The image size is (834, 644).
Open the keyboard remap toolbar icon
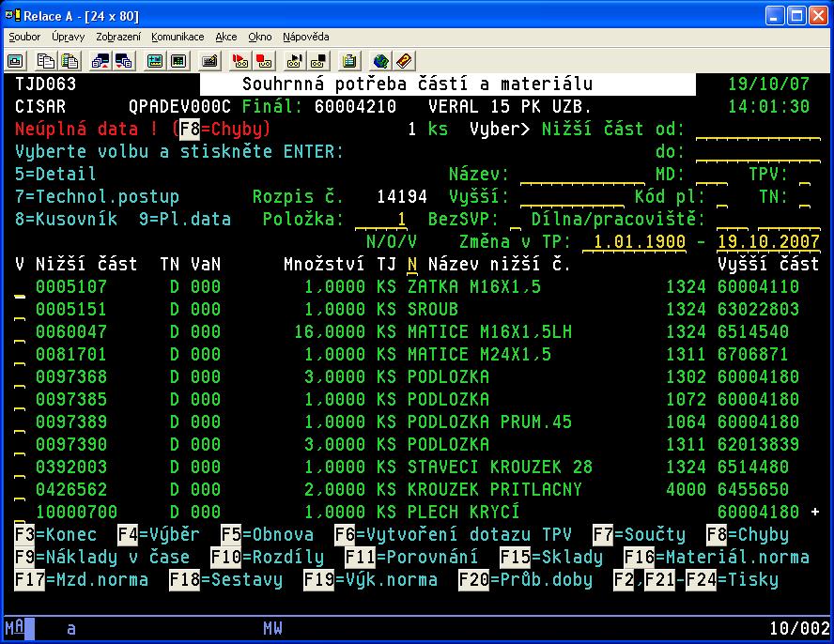(x=209, y=61)
